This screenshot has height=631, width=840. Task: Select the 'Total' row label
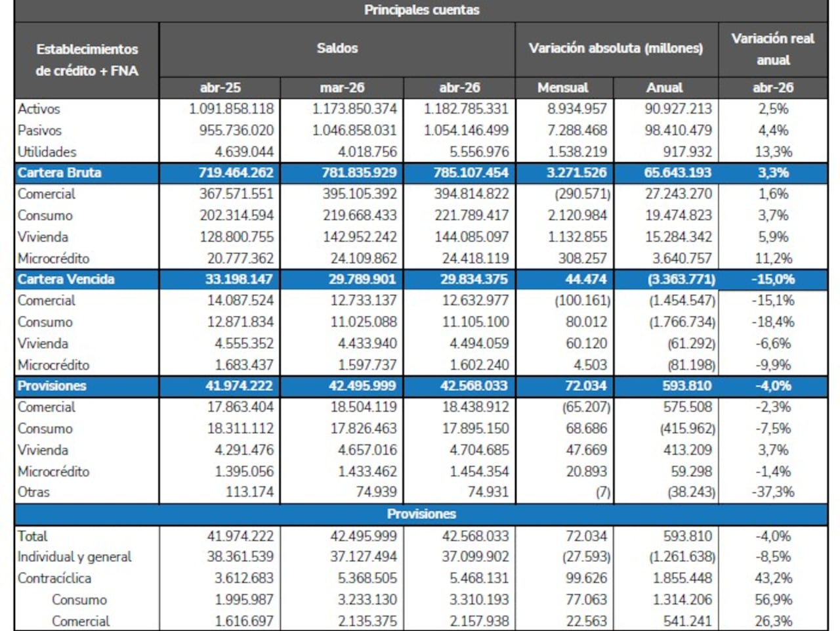[32, 536]
